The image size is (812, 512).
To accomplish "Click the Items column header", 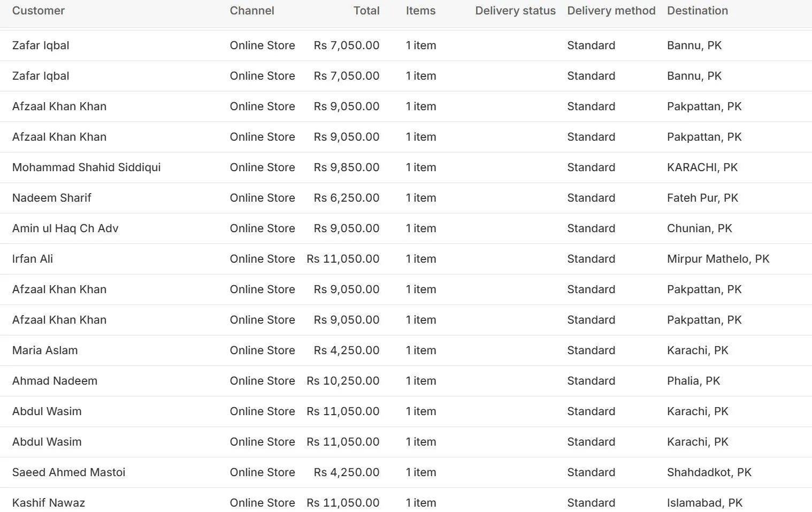I will point(420,11).
